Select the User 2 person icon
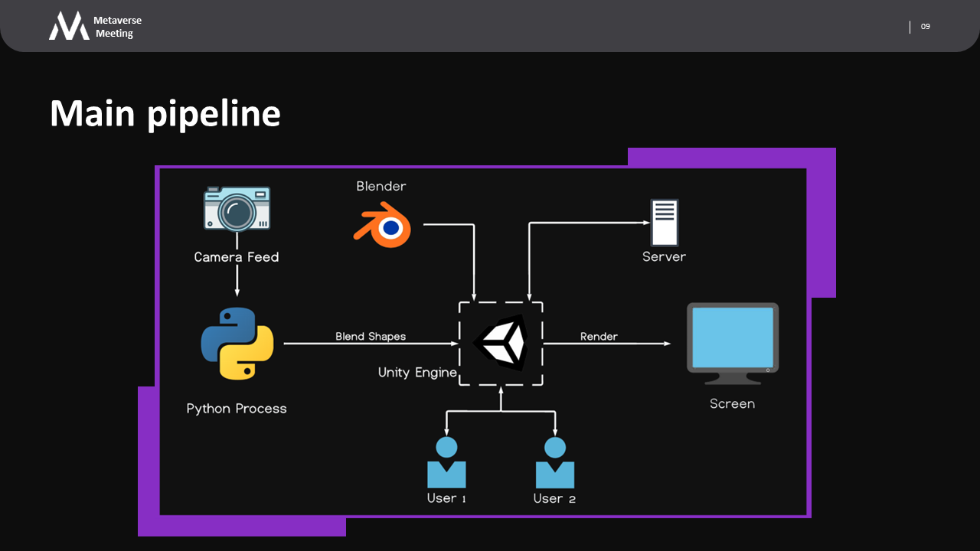 pyautogui.click(x=555, y=463)
